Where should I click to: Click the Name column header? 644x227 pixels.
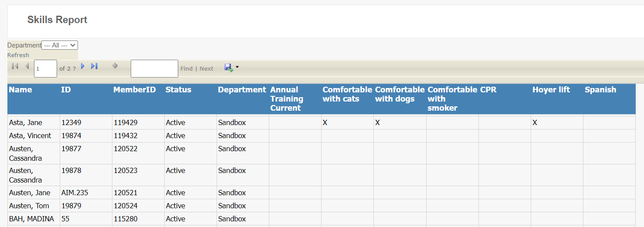point(20,89)
